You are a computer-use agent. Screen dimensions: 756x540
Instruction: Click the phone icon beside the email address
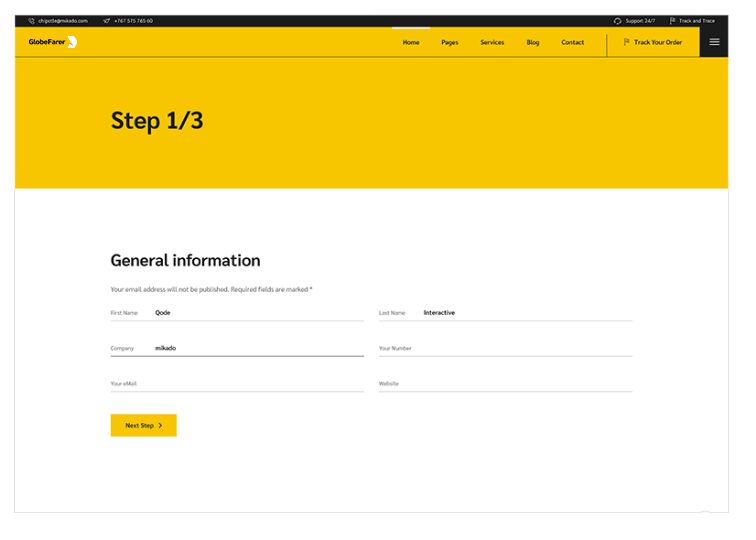[x=31, y=20]
